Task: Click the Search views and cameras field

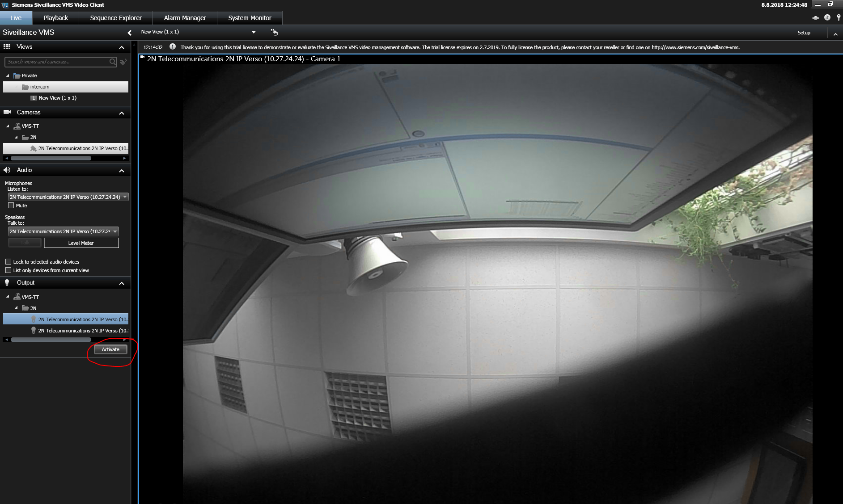Action: click(x=57, y=62)
